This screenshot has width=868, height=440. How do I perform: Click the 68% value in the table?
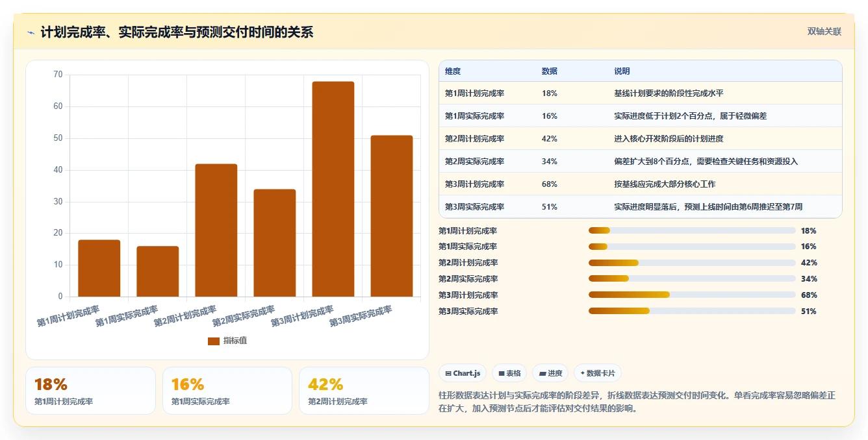click(550, 184)
